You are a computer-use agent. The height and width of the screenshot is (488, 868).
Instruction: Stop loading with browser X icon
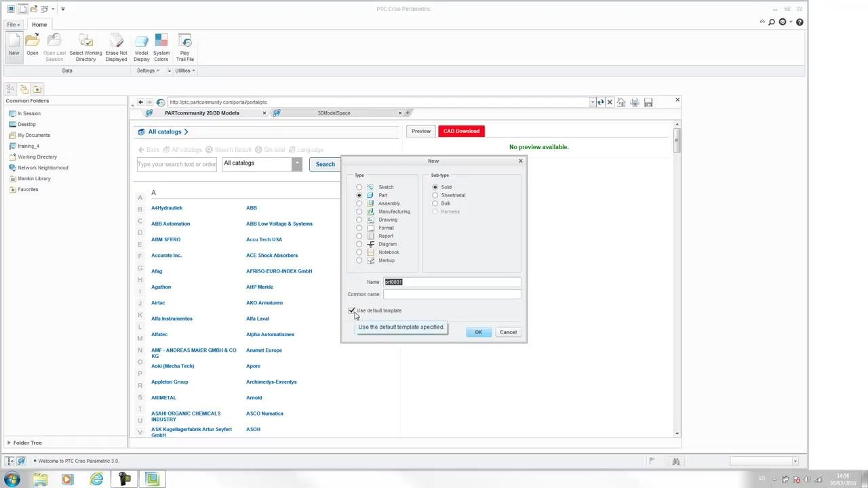610,102
